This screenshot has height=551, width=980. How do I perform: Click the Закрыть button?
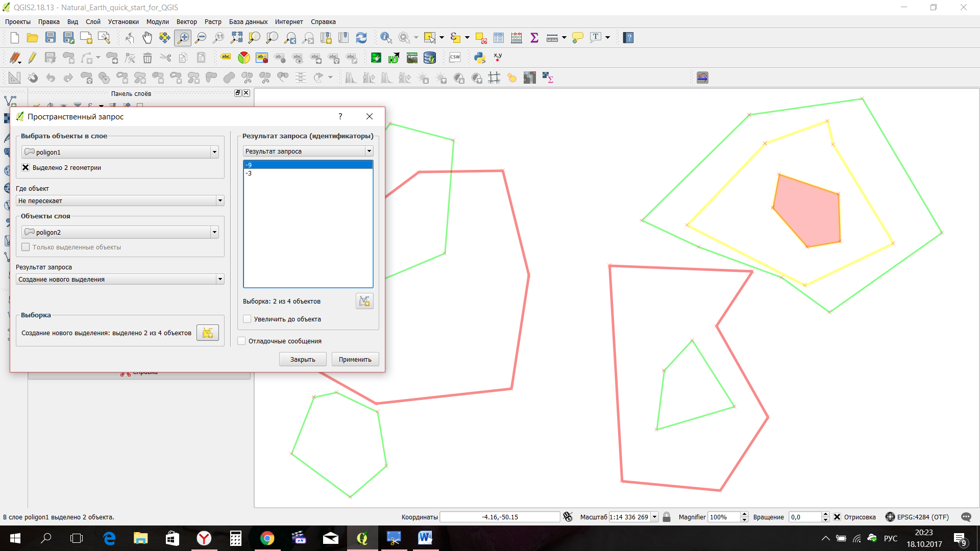tap(303, 360)
